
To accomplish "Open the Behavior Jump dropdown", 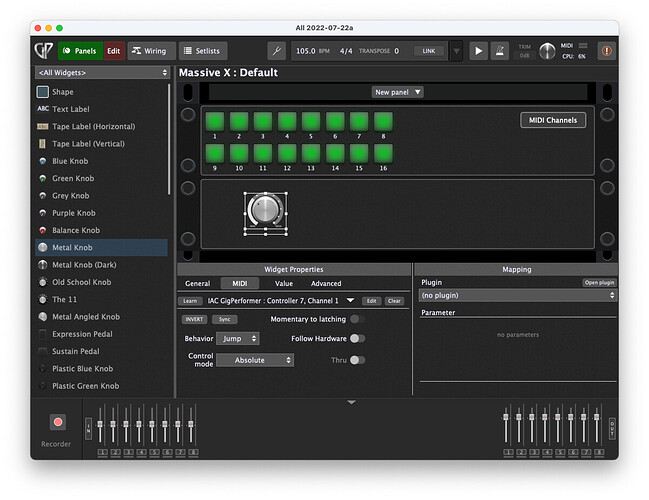I will (238, 339).
